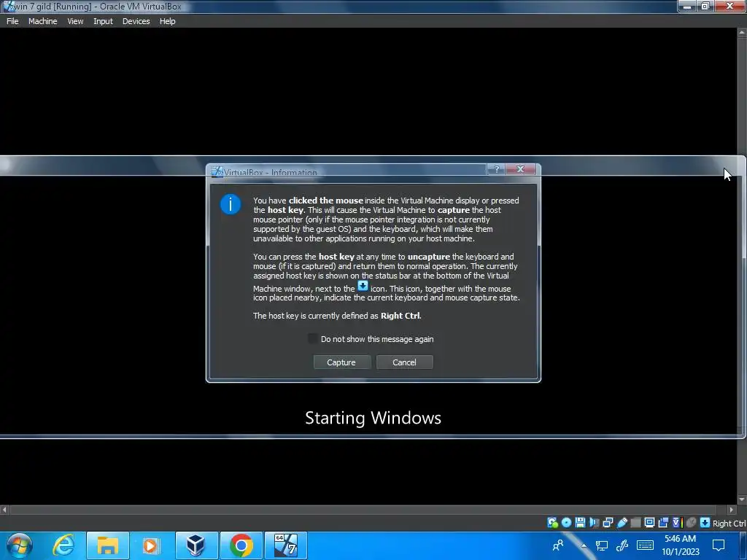The image size is (747, 560).
Task: Click the optical disc status icon
Action: [566, 522]
